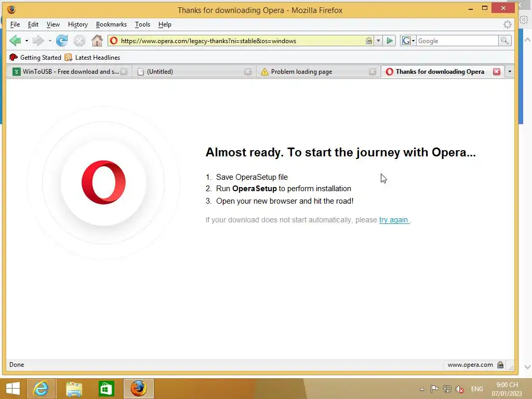Viewport: 532px width, 399px height.
Task: Click the gear icon behind the Firefox window
Action: [524, 20]
